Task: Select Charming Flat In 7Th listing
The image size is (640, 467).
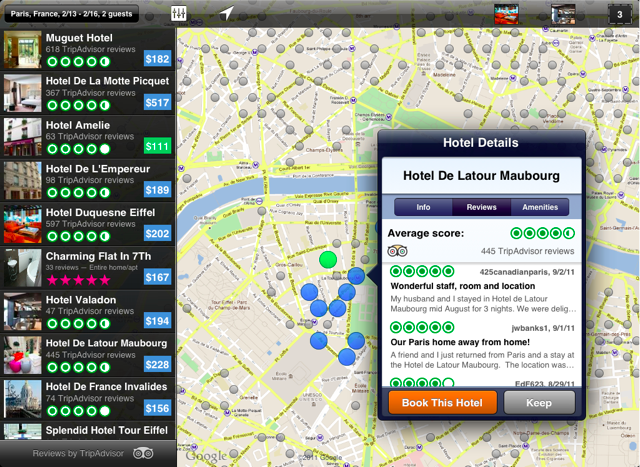Action: coord(88,268)
